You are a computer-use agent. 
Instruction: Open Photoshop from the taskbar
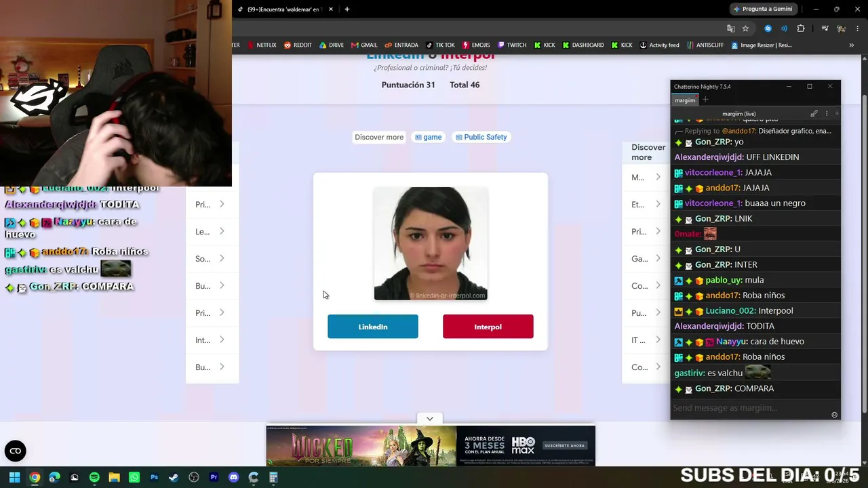pyautogui.click(x=154, y=477)
